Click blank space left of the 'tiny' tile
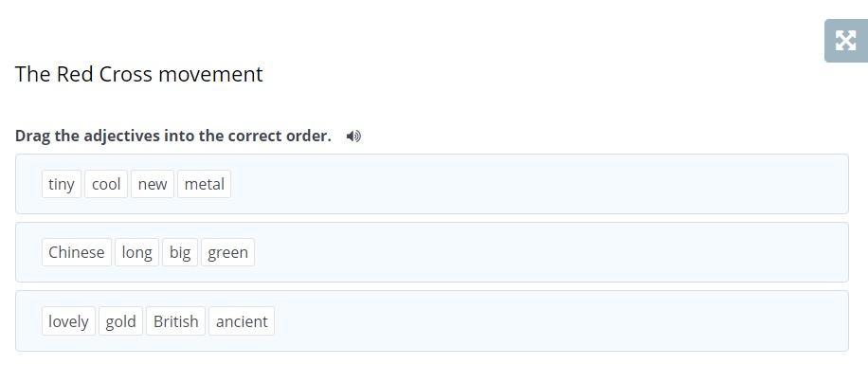This screenshot has width=868, height=365. tap(28, 184)
